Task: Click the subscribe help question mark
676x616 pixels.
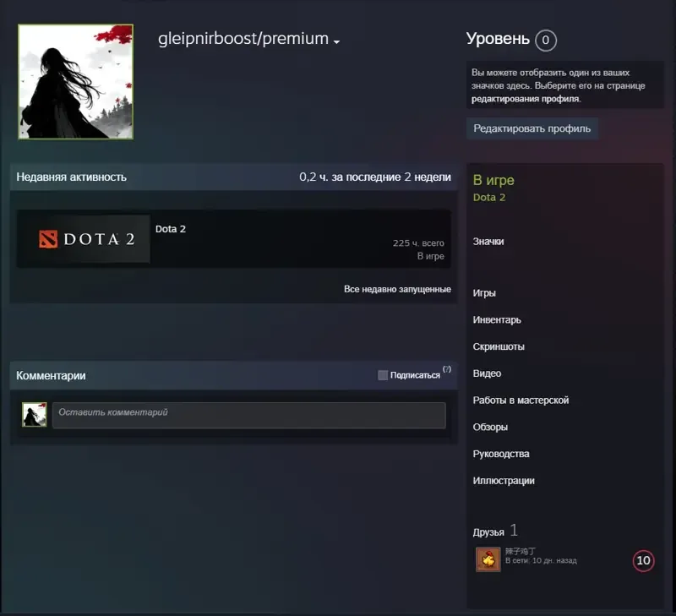Action: coord(447,369)
